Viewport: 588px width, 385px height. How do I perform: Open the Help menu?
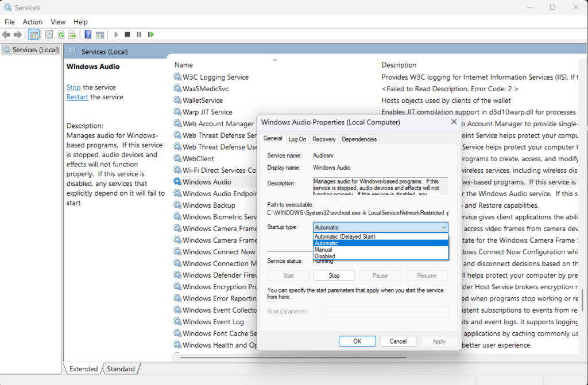[x=80, y=22]
